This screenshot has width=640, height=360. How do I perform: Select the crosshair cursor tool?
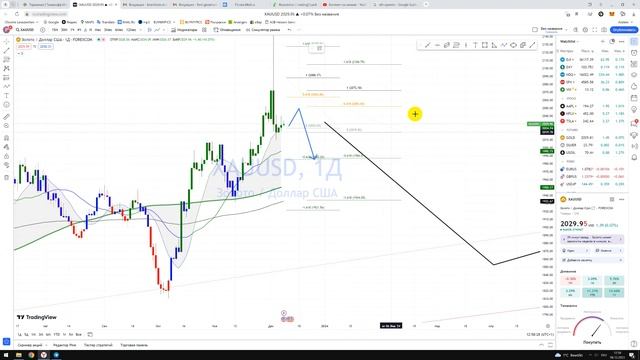[x=7, y=42]
